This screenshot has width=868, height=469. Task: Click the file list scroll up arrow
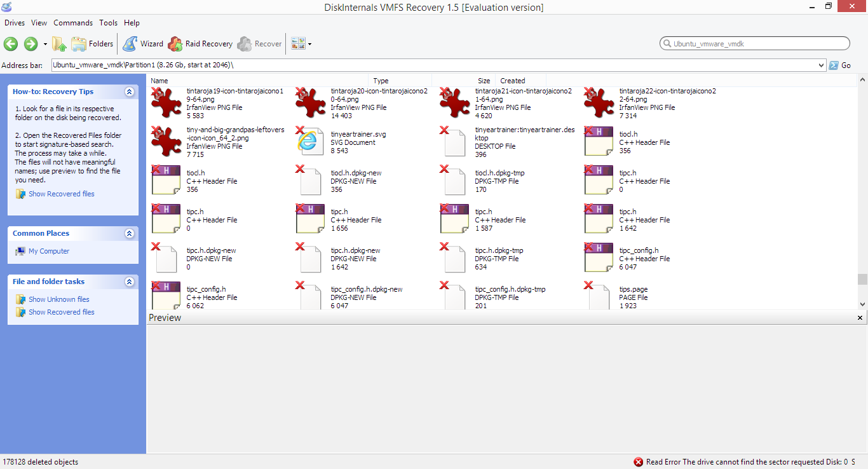click(862, 80)
